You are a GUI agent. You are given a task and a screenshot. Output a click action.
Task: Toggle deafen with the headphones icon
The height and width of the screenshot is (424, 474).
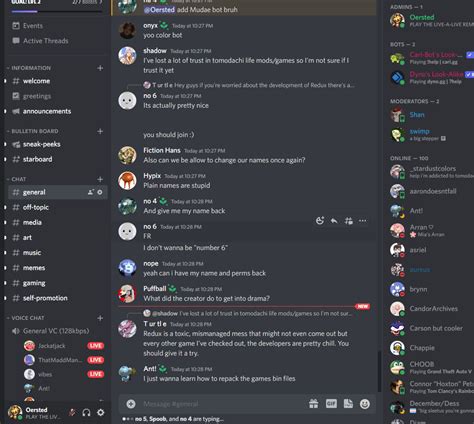86,413
